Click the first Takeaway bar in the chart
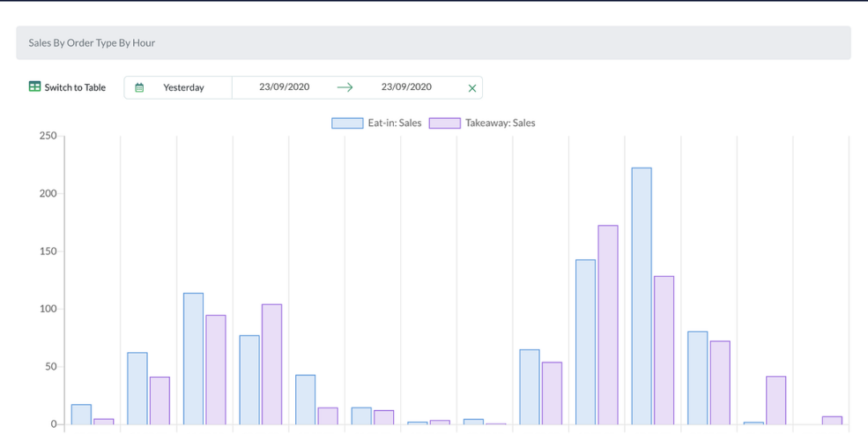Image resolution: width=868 pixels, height=434 pixels. [x=104, y=422]
